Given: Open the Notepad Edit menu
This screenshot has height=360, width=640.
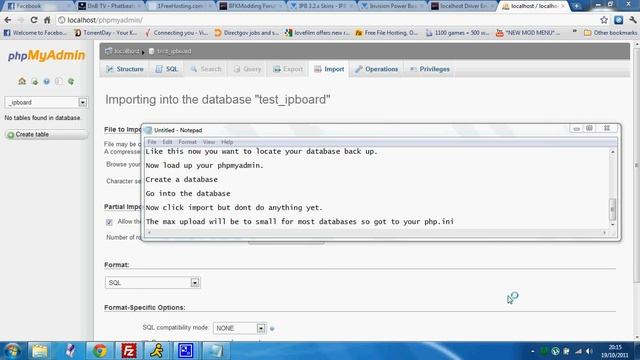Looking at the screenshot, I should pyautogui.click(x=167, y=142).
